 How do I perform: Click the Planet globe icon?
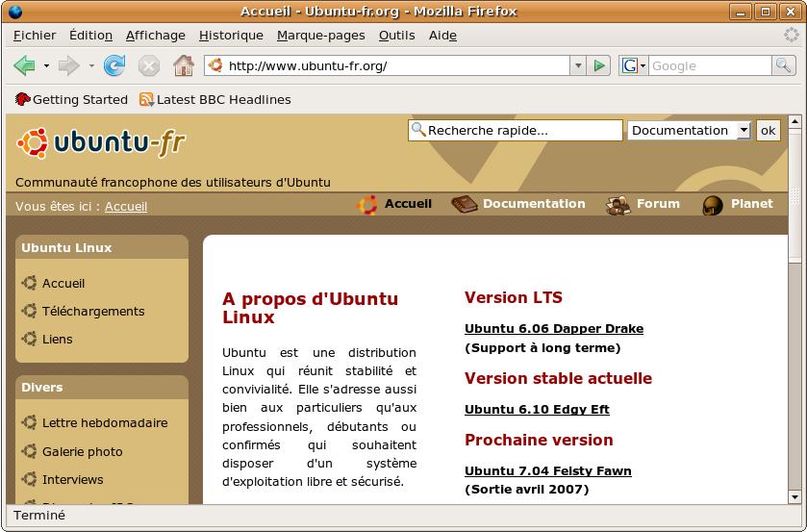point(713,206)
